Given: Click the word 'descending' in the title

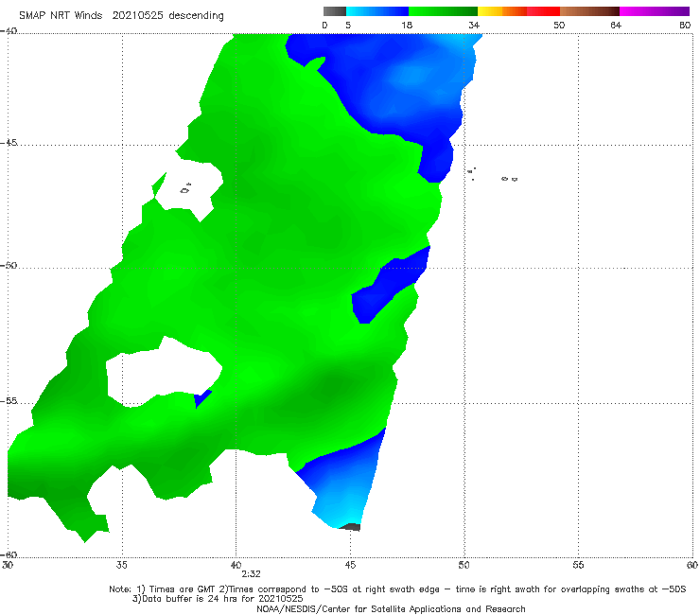Looking at the screenshot, I should tap(196, 16).
